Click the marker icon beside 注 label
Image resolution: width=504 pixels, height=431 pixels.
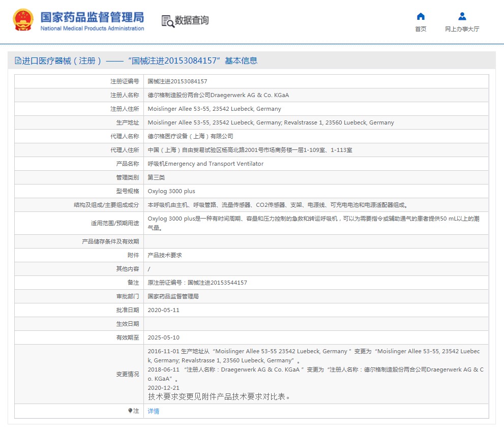tap(130, 411)
